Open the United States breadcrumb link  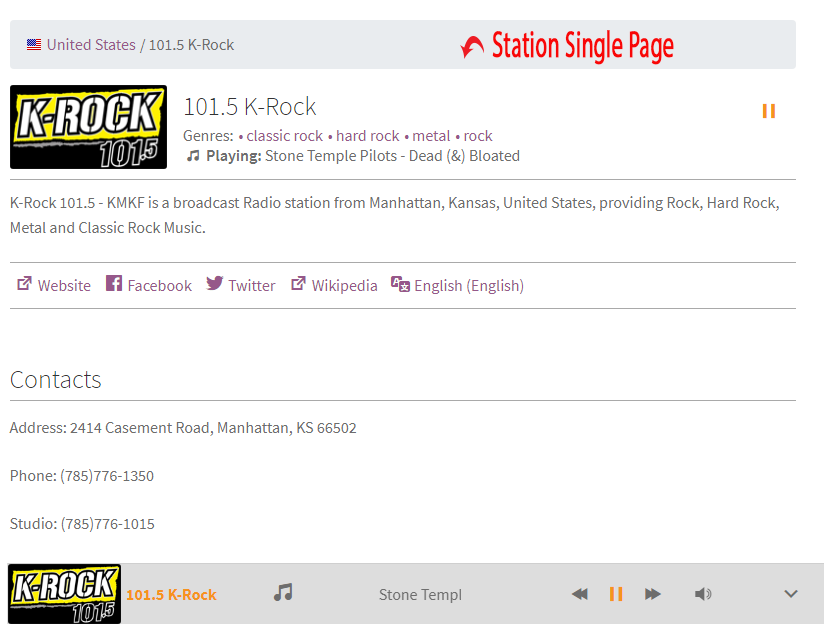click(91, 45)
